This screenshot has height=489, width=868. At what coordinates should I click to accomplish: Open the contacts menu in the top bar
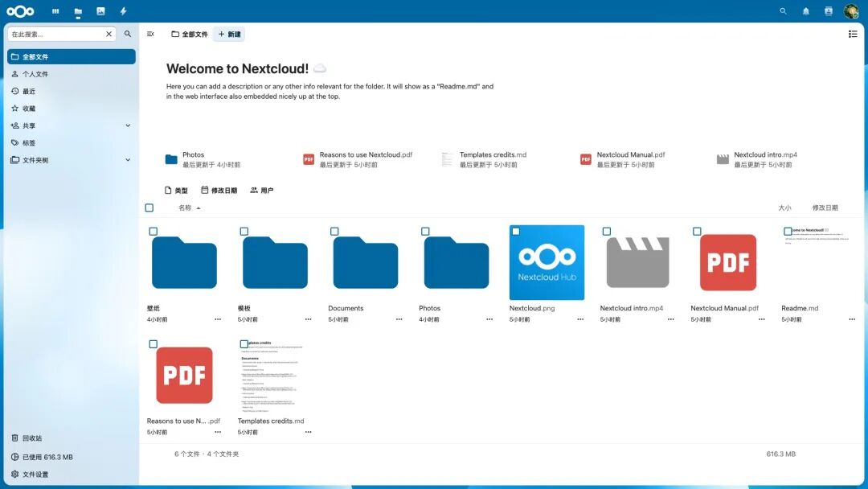point(828,11)
